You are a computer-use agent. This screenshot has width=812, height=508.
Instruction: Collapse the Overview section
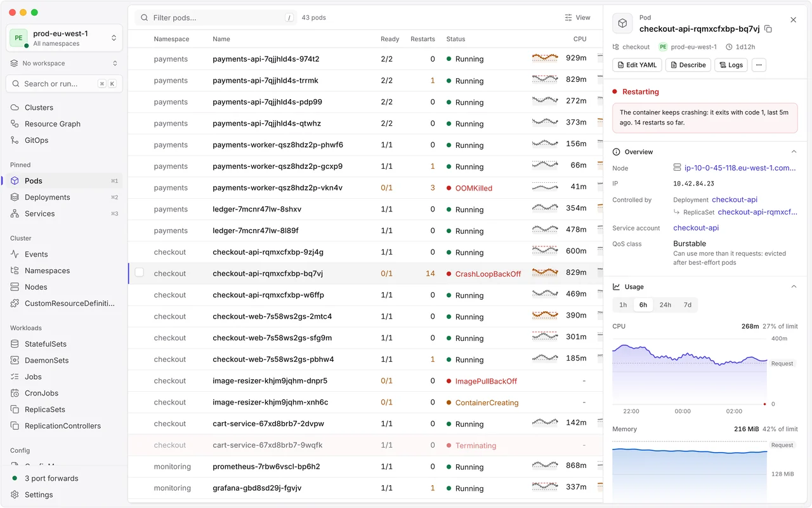[794, 152]
